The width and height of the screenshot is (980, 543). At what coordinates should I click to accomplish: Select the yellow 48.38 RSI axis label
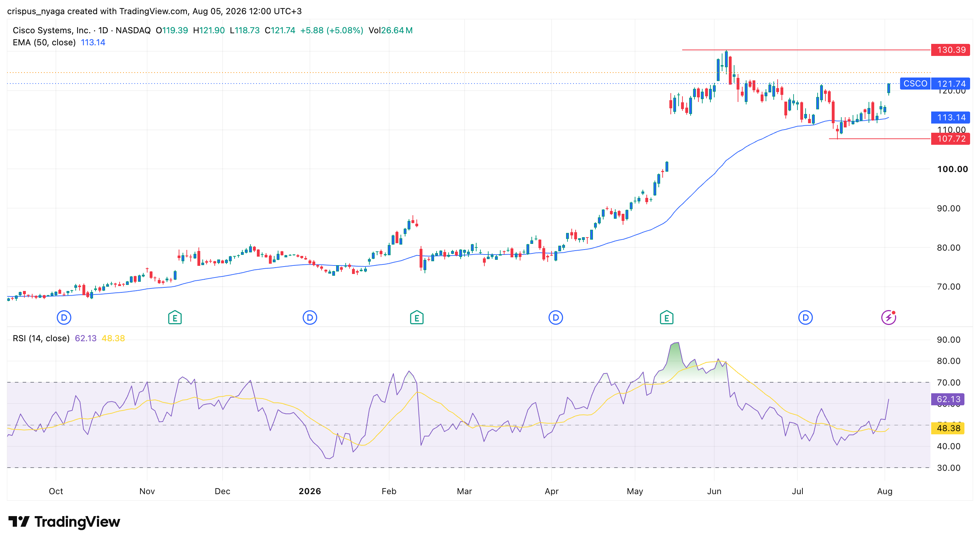(948, 428)
